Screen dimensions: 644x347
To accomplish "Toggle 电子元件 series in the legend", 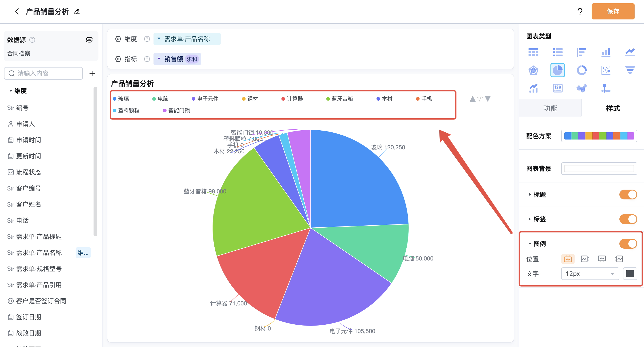I will click(x=205, y=99).
